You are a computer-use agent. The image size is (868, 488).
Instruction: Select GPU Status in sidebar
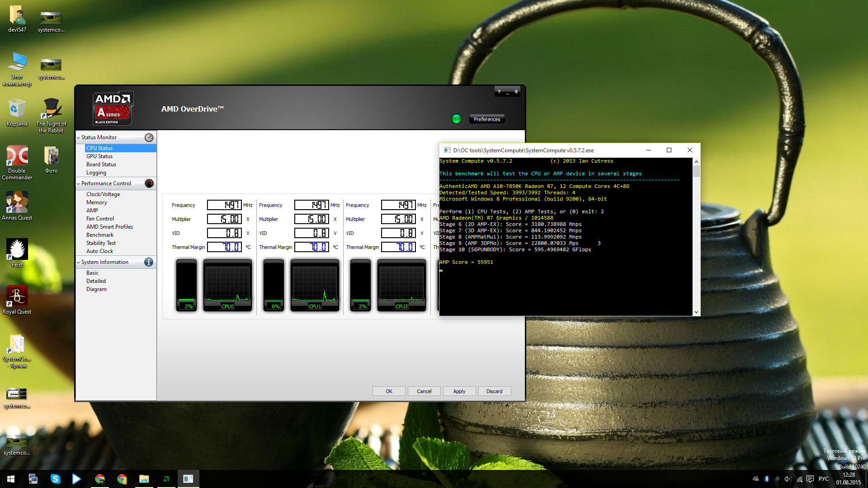pos(99,156)
